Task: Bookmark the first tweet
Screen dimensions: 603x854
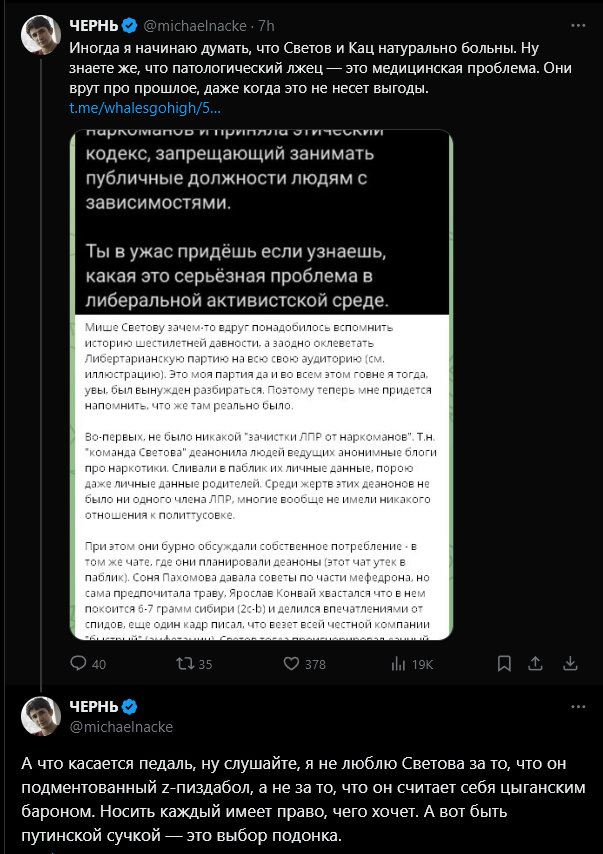Action: click(504, 663)
